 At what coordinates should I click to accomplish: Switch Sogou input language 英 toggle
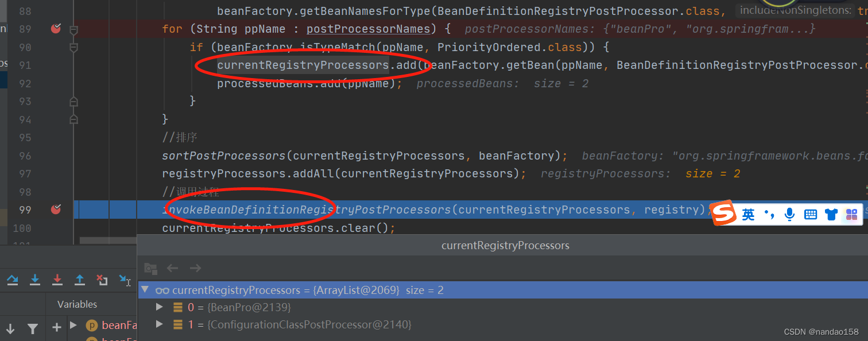coord(749,215)
